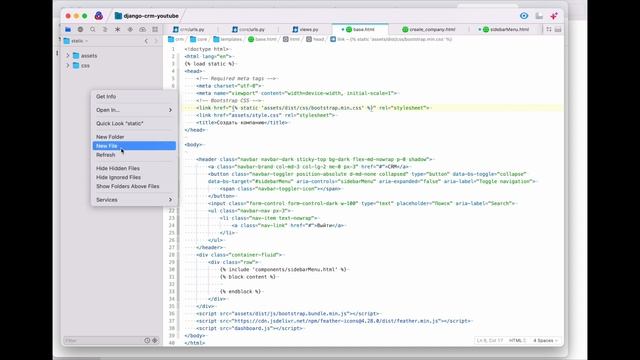Viewport: 640px width, 360px height.
Task: Click the assets/style.css link line
Action: [265, 115]
